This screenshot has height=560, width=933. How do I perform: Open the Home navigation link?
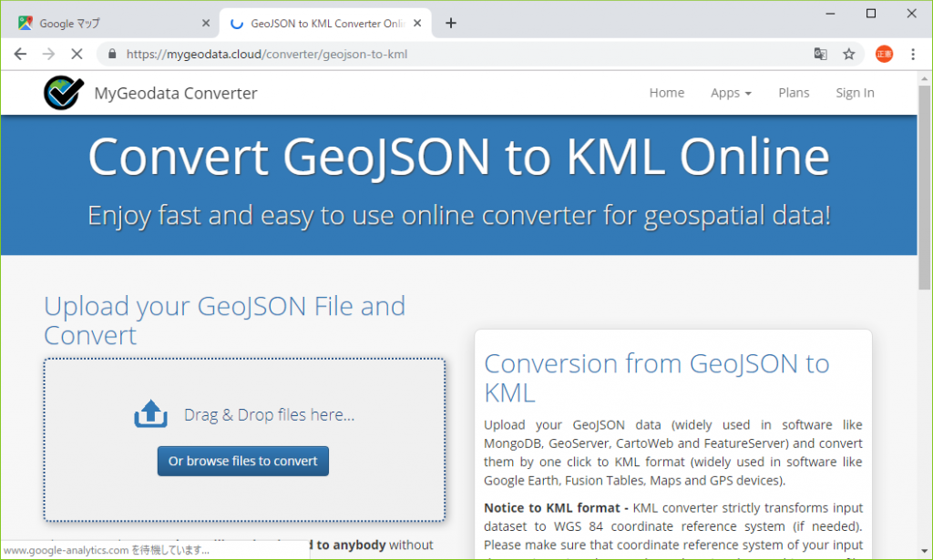click(x=666, y=93)
